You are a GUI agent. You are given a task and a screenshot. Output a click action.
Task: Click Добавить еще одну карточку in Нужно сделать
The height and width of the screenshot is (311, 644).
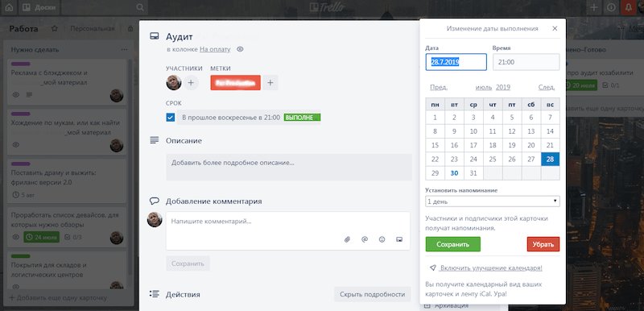58,297
